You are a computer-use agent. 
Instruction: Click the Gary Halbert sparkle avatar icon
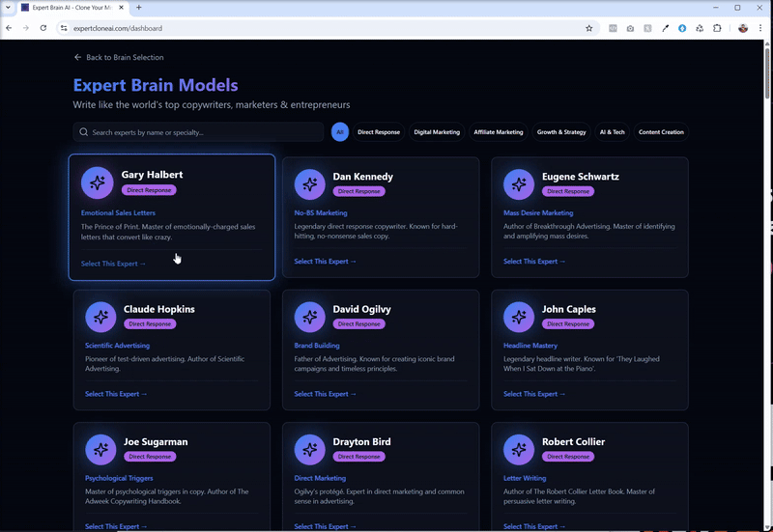tap(97, 182)
